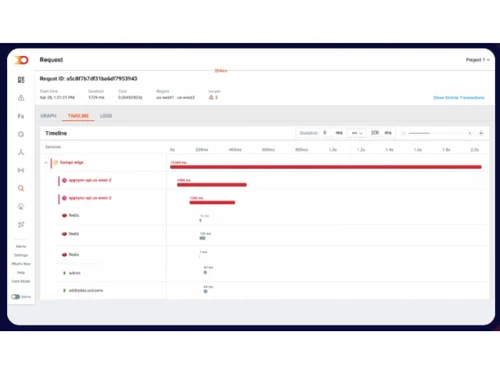Click Show Similar Transactions link
Image resolution: width=500 pixels, height=375 pixels.
tap(459, 98)
